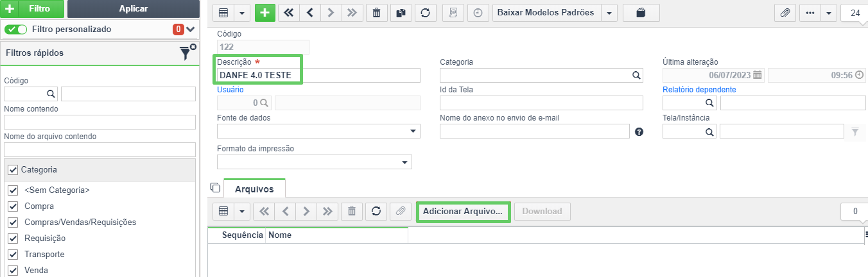Add a new record with the green plus

[265, 13]
